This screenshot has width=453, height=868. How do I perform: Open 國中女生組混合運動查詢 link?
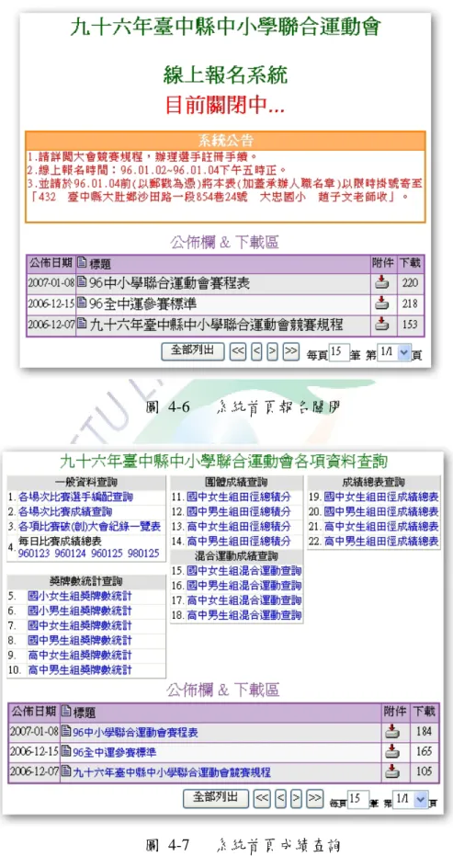243,571
